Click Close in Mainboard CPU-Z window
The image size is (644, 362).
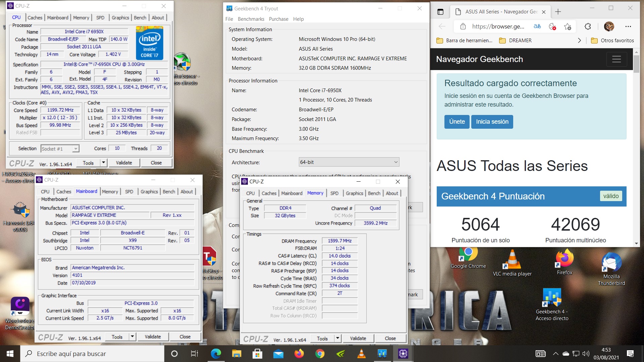pos(185,337)
